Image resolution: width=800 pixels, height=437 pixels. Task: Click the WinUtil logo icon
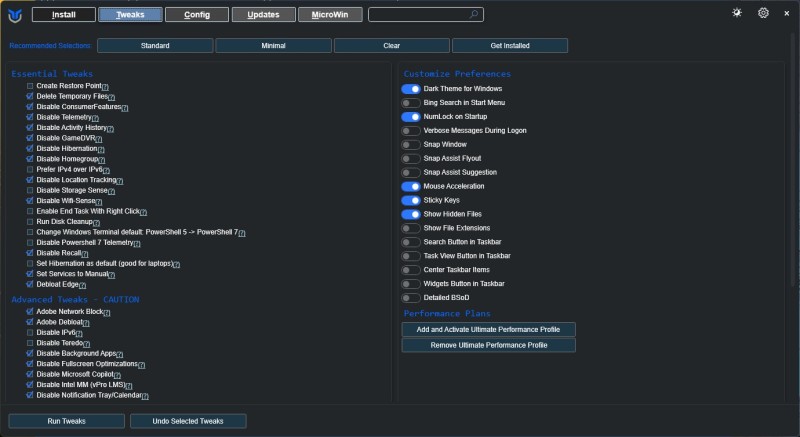tap(15, 15)
